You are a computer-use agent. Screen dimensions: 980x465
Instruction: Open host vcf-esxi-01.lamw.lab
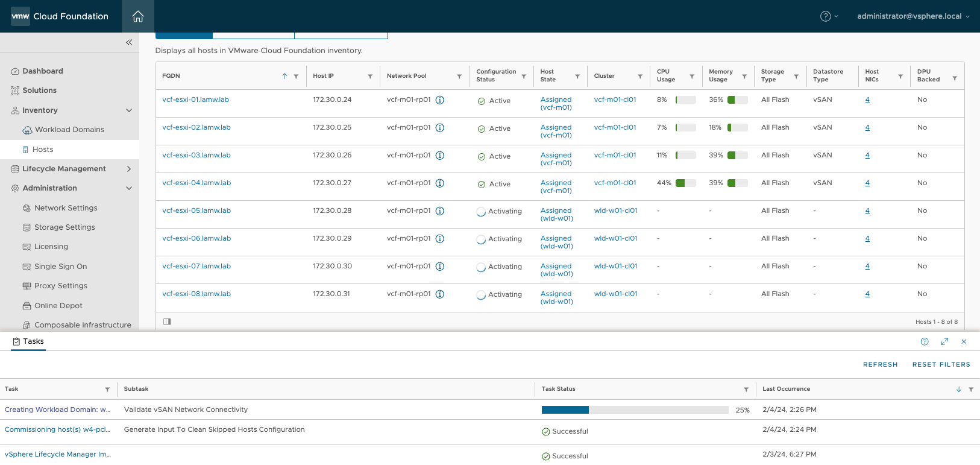point(195,100)
